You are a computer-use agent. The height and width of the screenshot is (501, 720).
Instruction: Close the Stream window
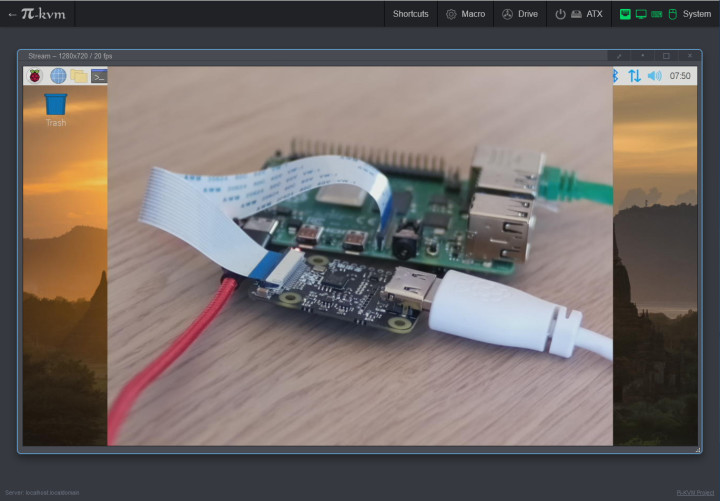pyautogui.click(x=689, y=56)
